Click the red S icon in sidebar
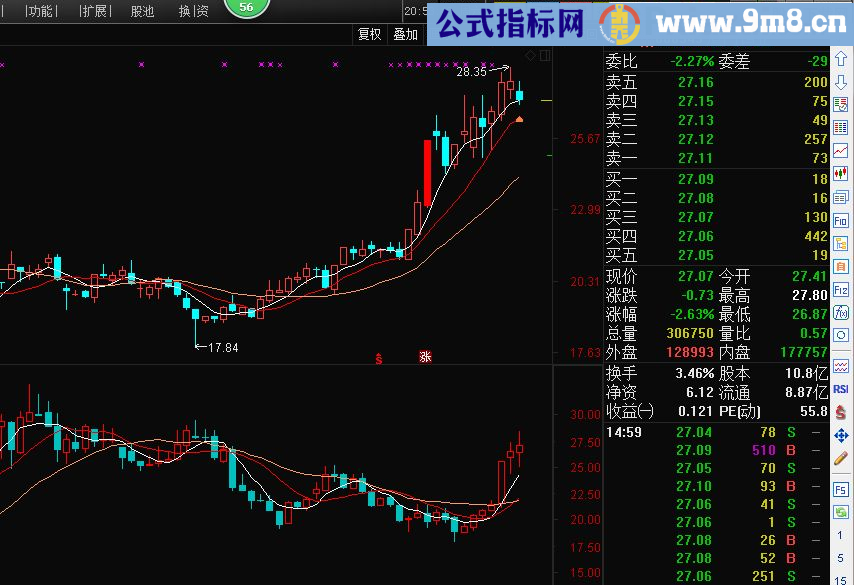 click(841, 412)
